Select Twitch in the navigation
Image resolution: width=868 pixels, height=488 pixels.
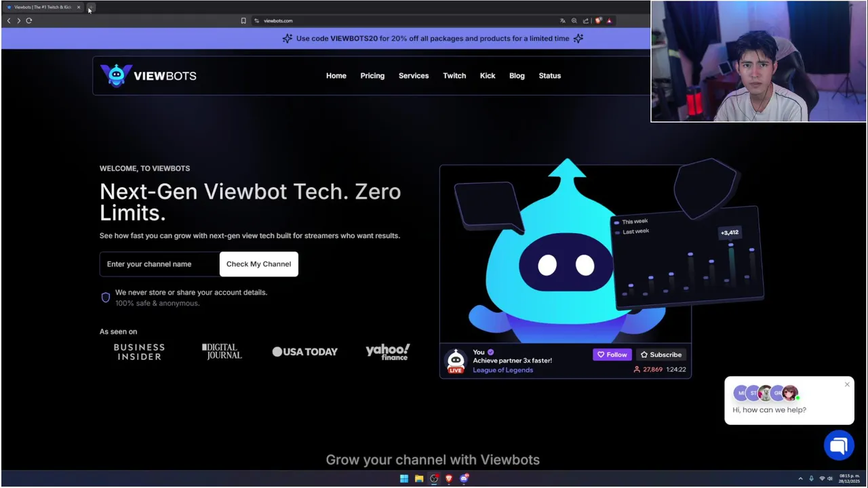click(x=454, y=76)
